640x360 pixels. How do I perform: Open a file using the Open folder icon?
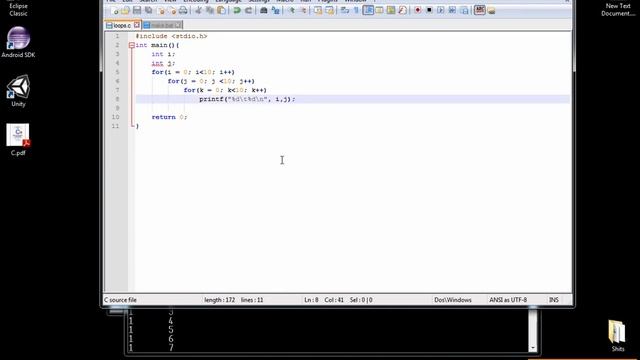(125, 10)
